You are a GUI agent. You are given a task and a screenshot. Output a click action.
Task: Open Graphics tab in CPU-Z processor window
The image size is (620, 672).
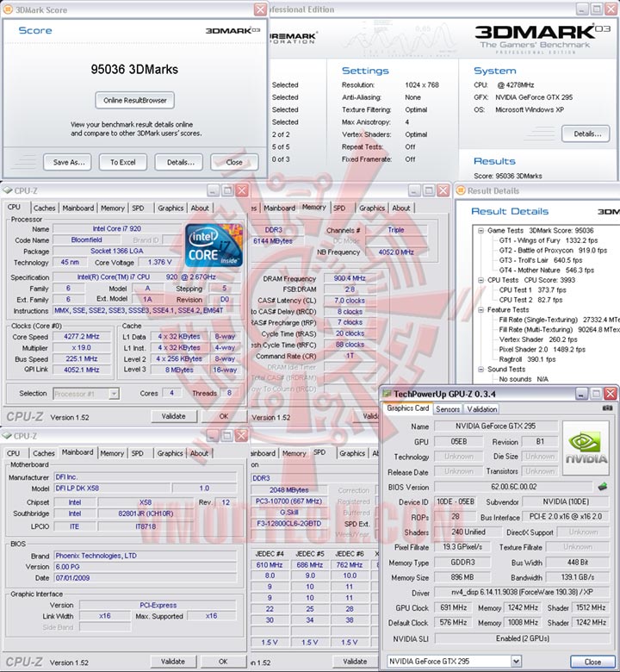170,208
